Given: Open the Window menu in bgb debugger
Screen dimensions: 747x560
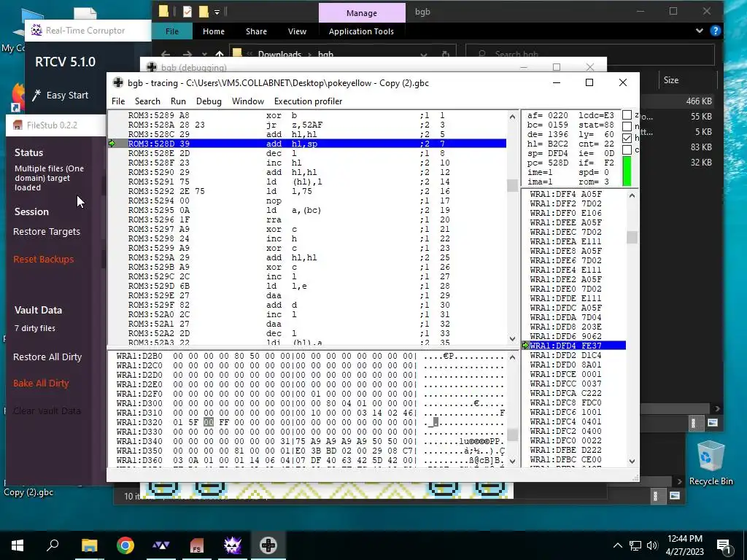Looking at the screenshot, I should (248, 101).
